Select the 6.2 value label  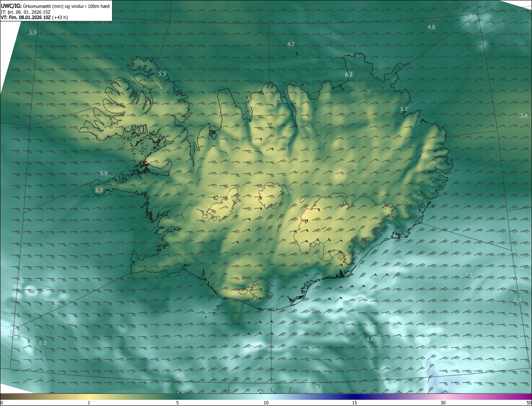tap(349, 74)
